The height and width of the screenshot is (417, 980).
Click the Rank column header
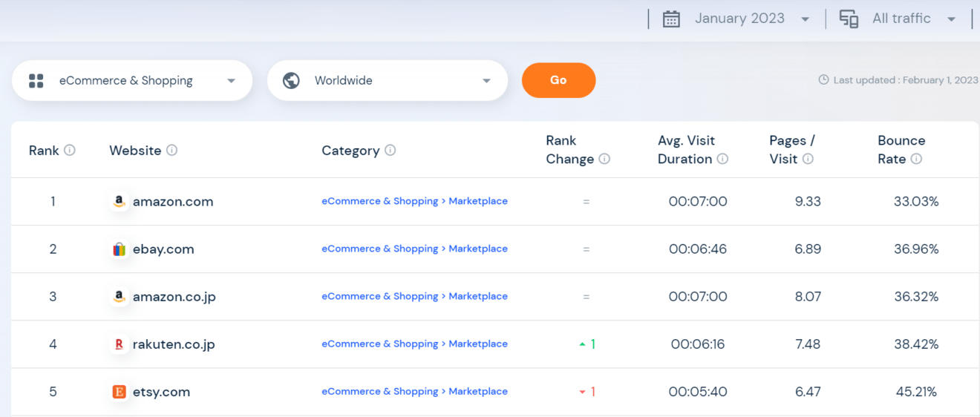(x=44, y=150)
